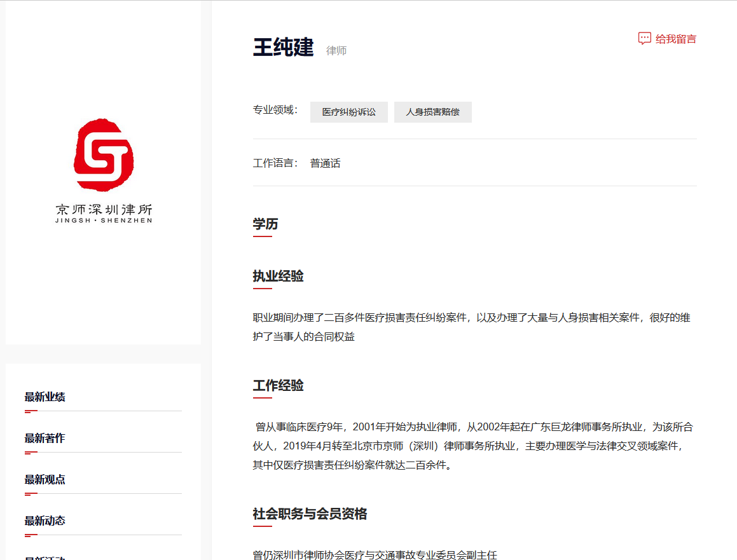Click the 社会职务与会员资格 heading
Viewport: 737px width, 560px height.
point(310,514)
